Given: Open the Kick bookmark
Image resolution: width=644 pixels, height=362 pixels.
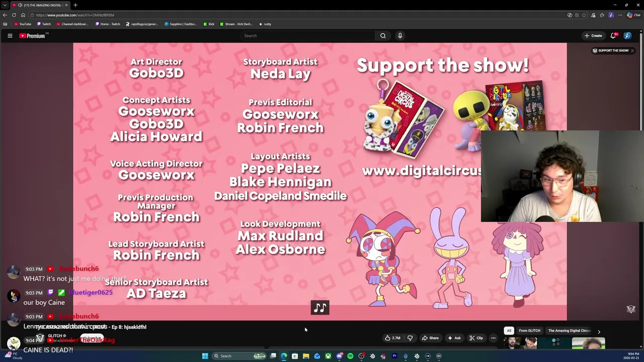Looking at the screenshot, I should pyautogui.click(x=209, y=24).
